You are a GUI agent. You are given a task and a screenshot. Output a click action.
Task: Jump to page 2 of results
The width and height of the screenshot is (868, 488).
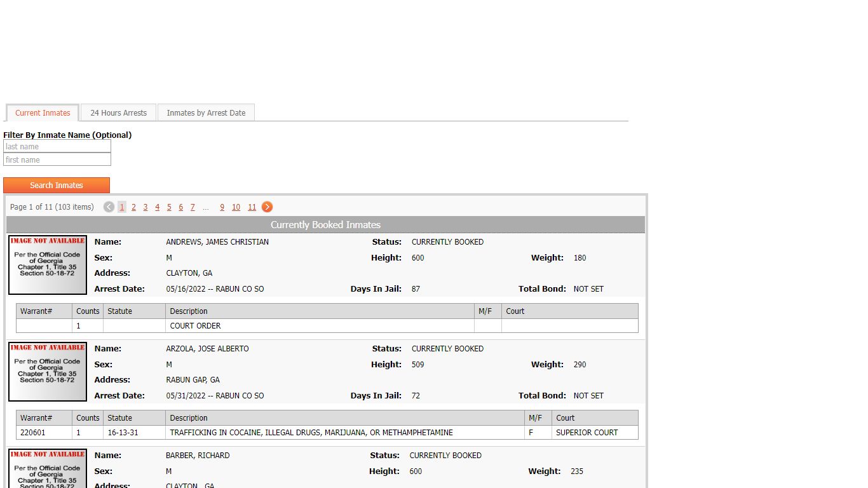pos(133,207)
